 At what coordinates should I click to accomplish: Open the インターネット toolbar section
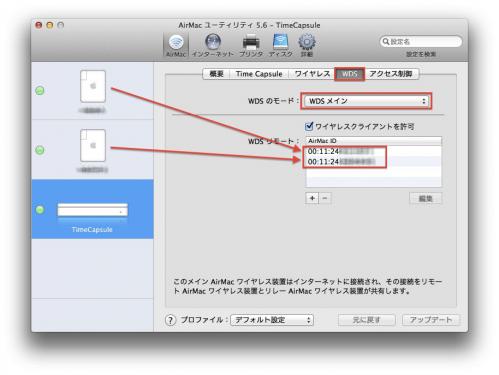(213, 46)
